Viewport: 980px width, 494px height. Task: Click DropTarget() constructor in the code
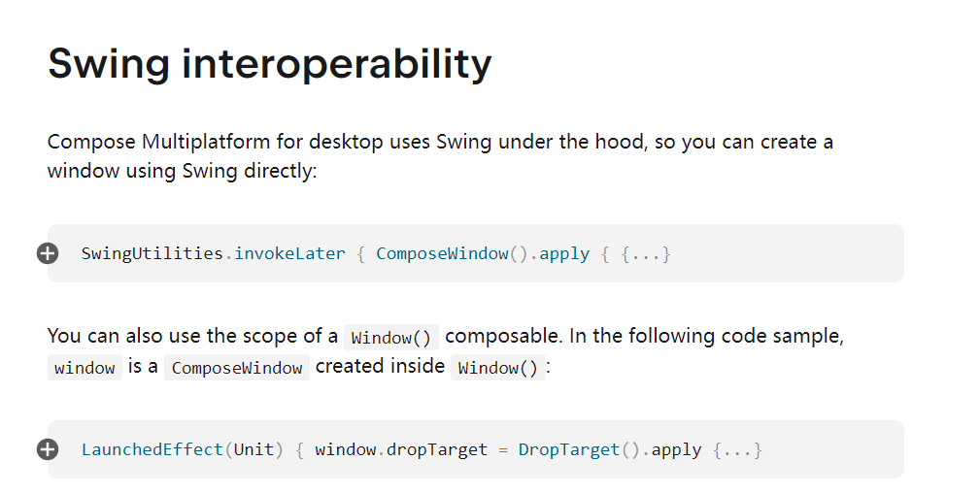pos(580,449)
